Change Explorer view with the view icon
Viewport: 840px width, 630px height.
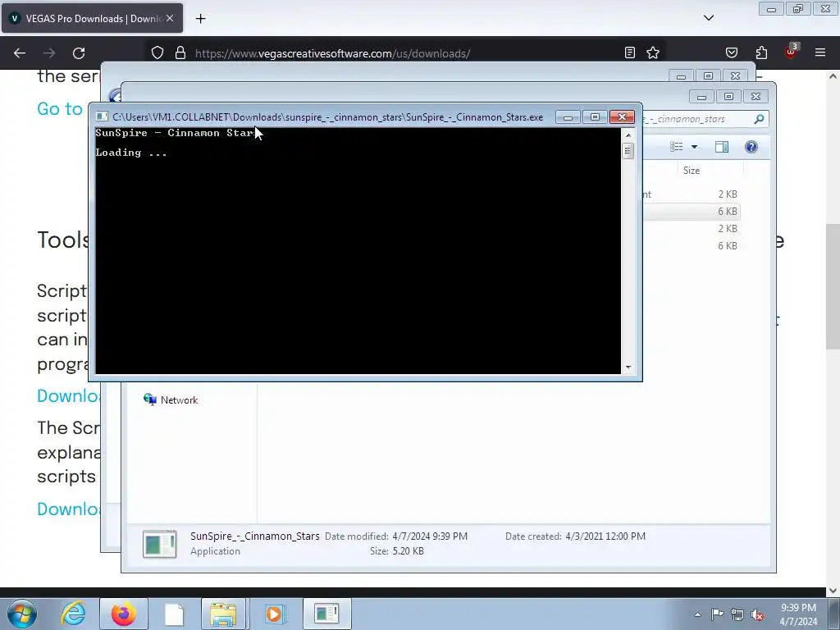677,147
